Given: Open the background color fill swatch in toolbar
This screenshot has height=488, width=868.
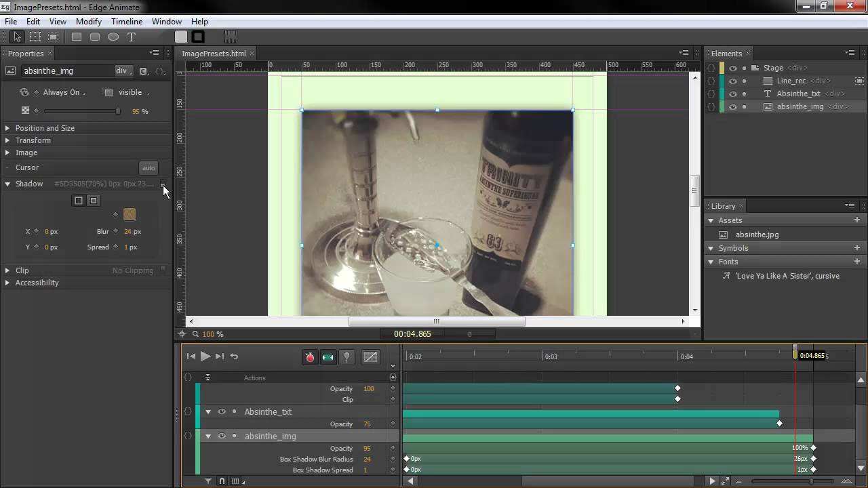Looking at the screenshot, I should click(181, 37).
